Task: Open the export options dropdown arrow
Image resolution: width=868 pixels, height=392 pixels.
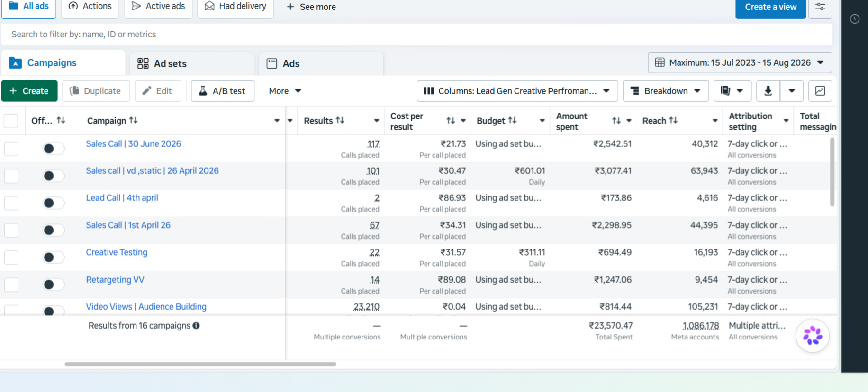Action: pos(791,91)
